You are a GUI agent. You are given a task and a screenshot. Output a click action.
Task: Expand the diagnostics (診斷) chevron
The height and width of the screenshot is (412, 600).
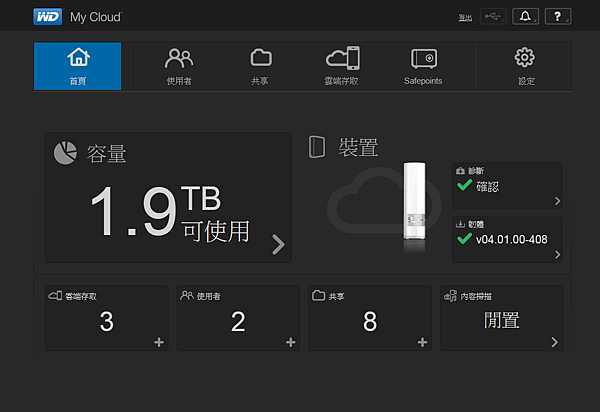(x=558, y=201)
